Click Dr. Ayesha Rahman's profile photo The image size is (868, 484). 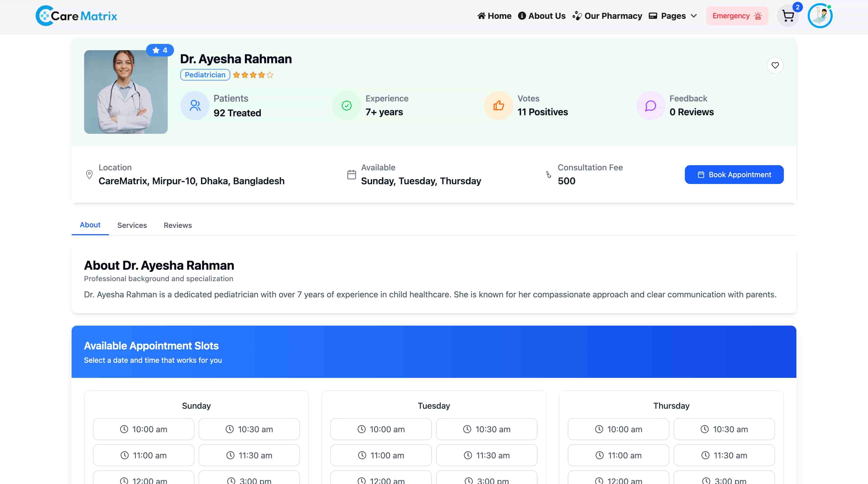tap(126, 92)
